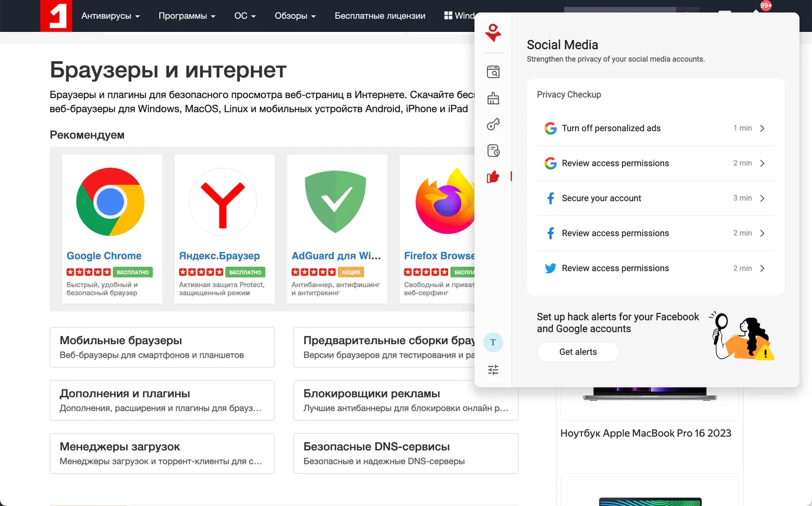Screen dimensions: 812x506
Task: Click the Social Media panel title
Action: pyautogui.click(x=562, y=45)
